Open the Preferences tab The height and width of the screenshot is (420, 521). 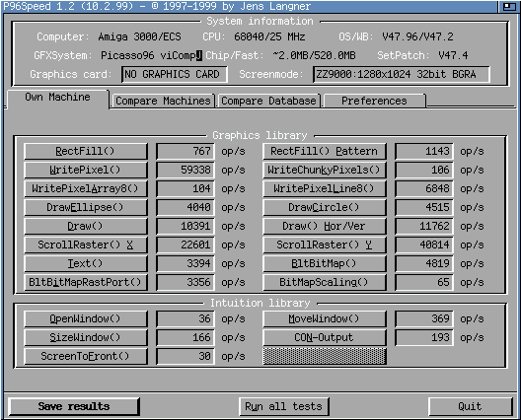374,101
